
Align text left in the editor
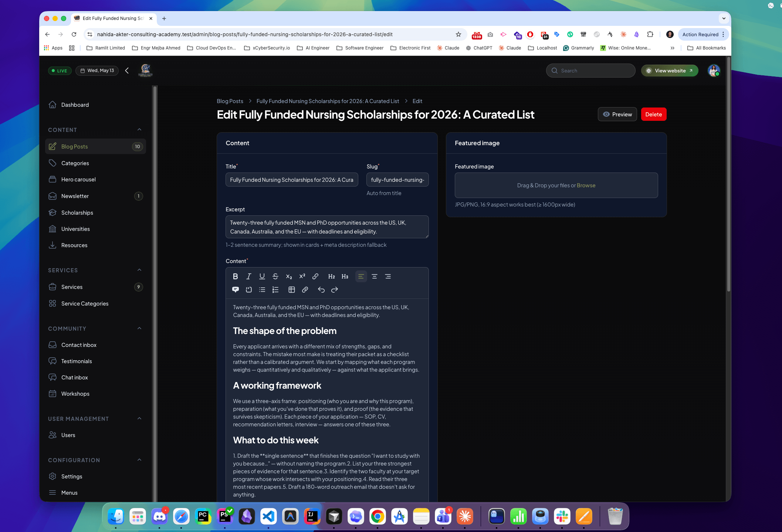click(361, 276)
